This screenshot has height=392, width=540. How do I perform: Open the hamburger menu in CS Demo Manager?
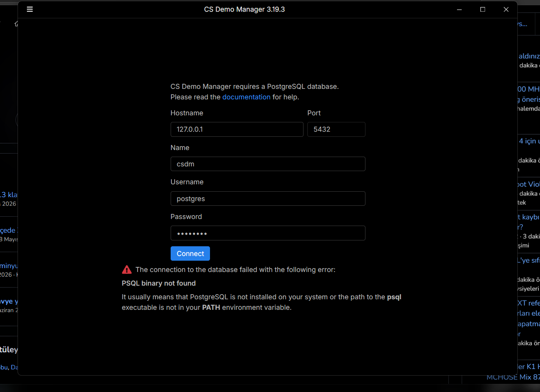pyautogui.click(x=30, y=9)
